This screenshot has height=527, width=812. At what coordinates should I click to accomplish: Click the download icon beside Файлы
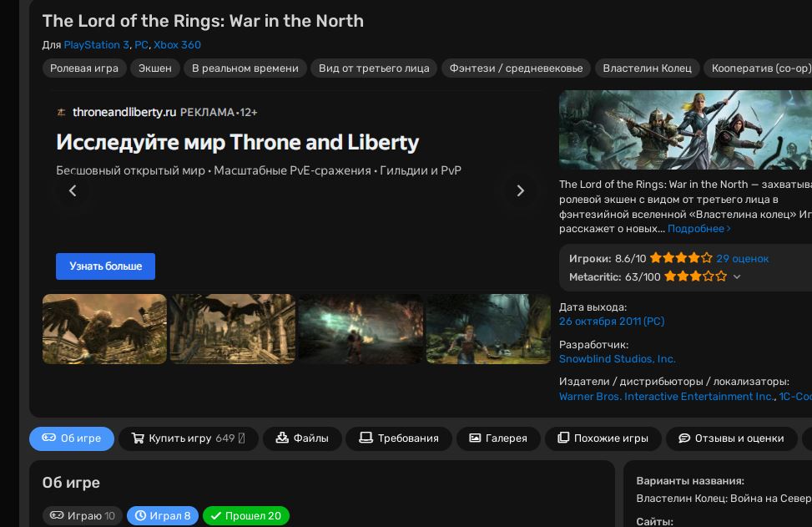[282, 438]
